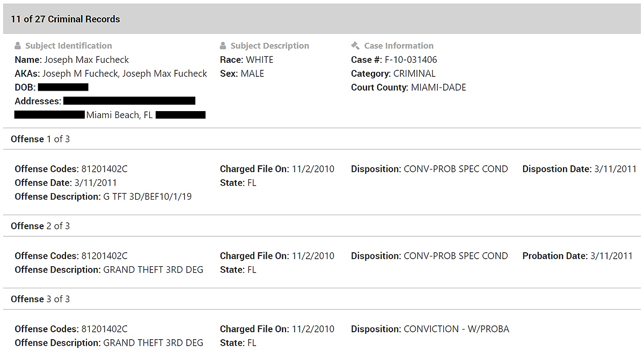Click the 11 of 27 Criminal Records header
644x358 pixels.
pos(65,19)
